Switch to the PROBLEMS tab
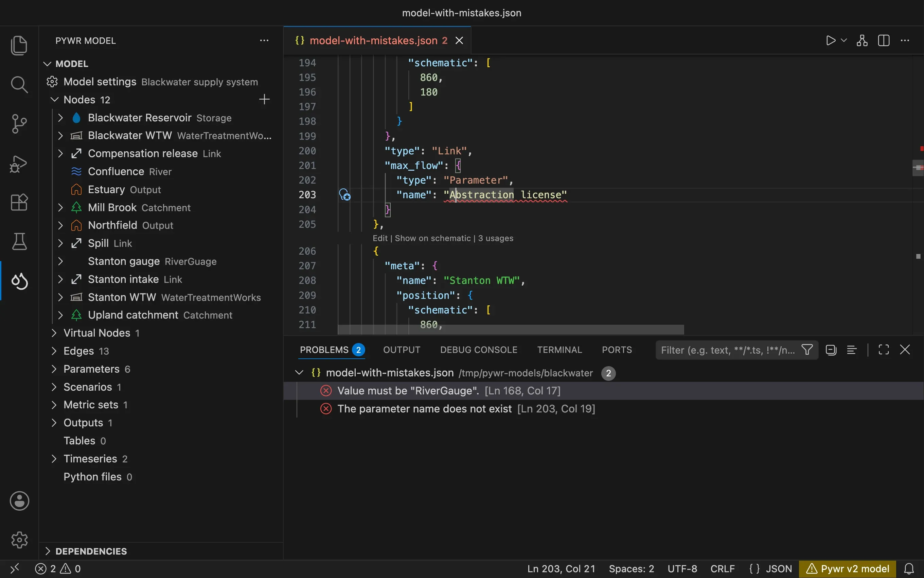This screenshot has height=578, width=924. 332,350
